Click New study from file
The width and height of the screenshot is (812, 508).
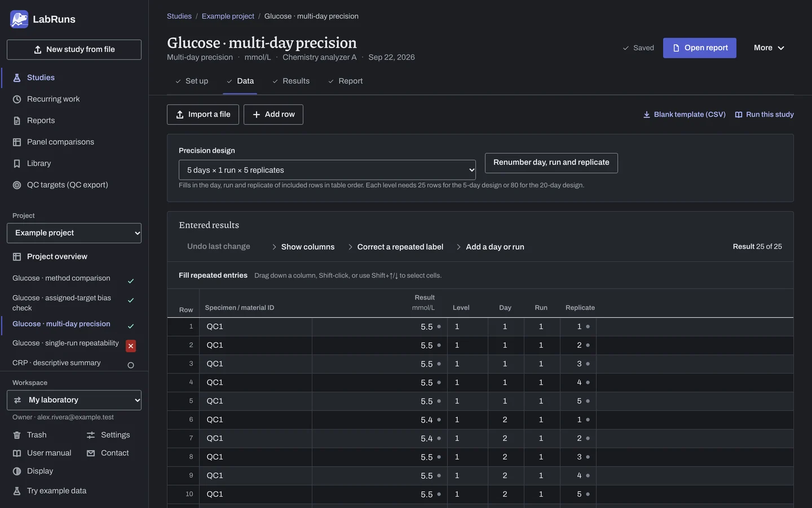coord(74,50)
